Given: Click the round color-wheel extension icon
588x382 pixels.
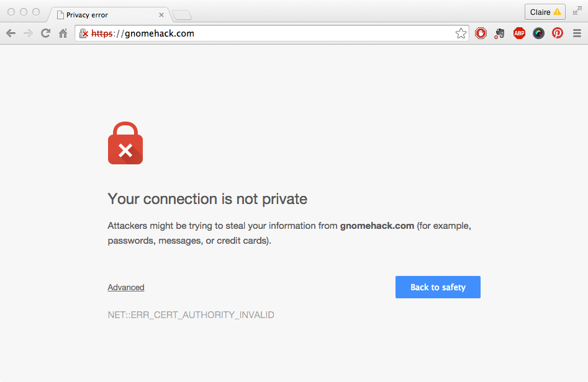Looking at the screenshot, I should coord(538,33).
